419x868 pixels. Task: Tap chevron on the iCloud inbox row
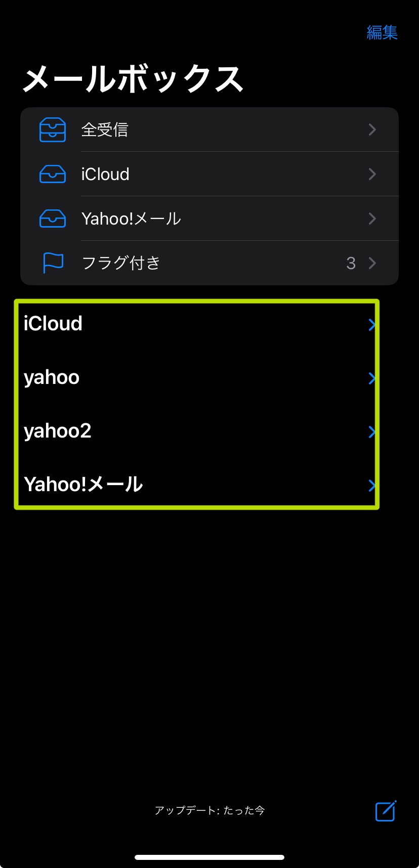coord(372,175)
